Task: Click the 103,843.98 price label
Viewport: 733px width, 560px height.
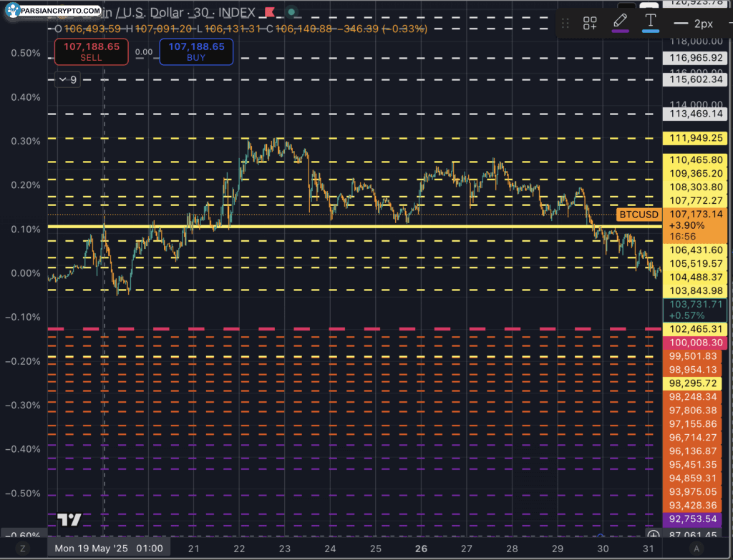Action: pyautogui.click(x=695, y=291)
